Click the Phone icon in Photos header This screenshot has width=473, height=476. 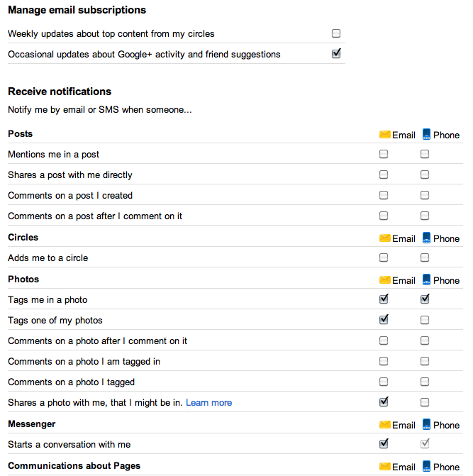tap(426, 279)
